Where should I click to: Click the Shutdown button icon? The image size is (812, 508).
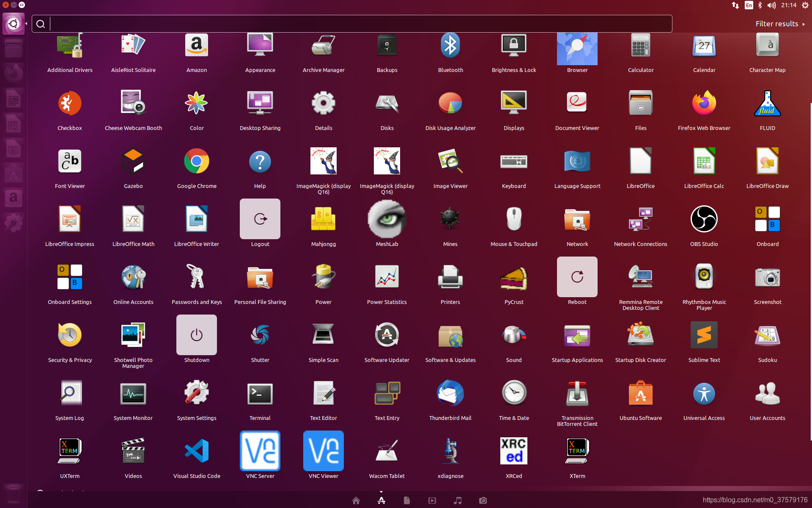[x=197, y=335]
